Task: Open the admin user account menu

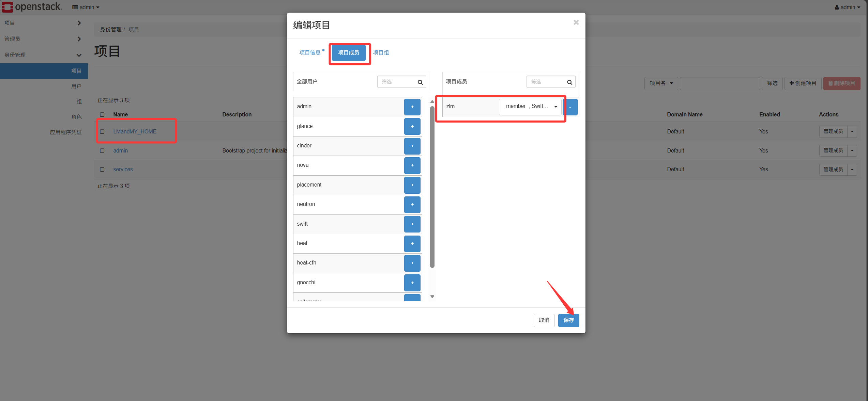Action: pos(847,7)
